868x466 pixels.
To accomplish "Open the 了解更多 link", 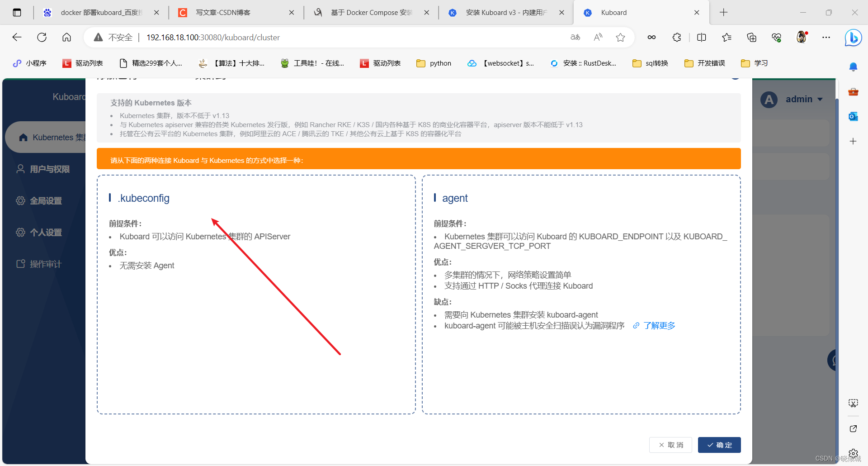I will tap(654, 326).
